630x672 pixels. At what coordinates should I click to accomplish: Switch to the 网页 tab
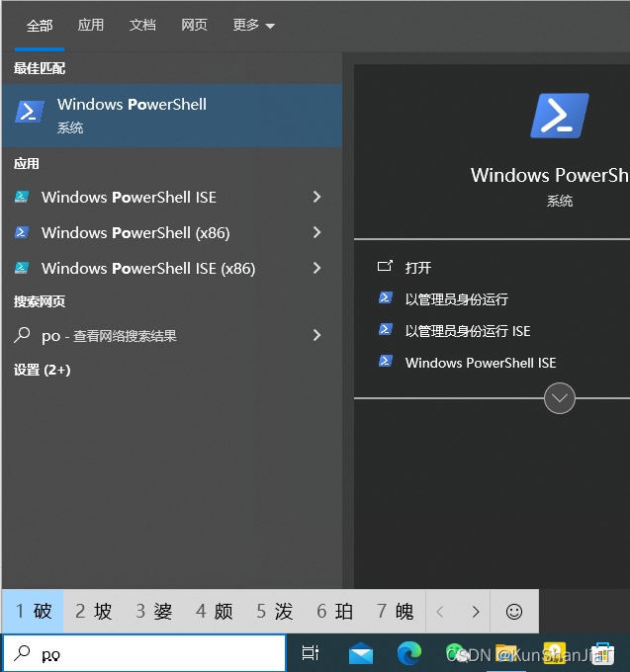[194, 25]
